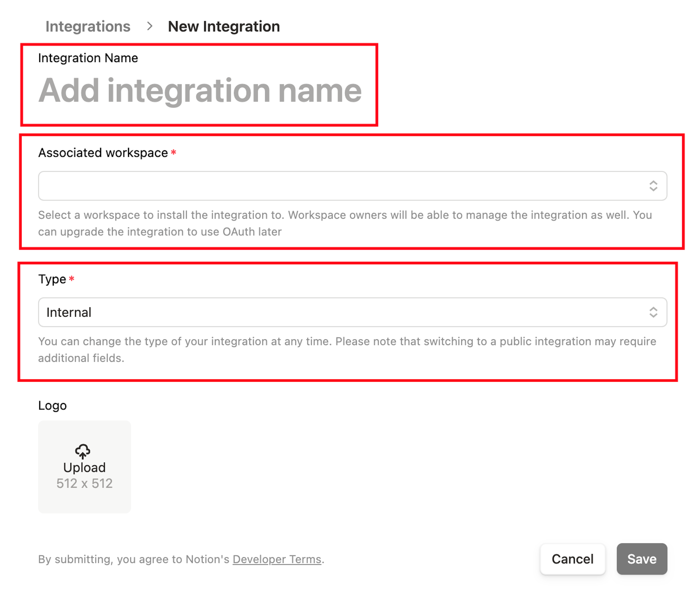Screen dimensions: 700x591
Task: Click the Type dropdown up-down arrows
Action: (x=653, y=312)
